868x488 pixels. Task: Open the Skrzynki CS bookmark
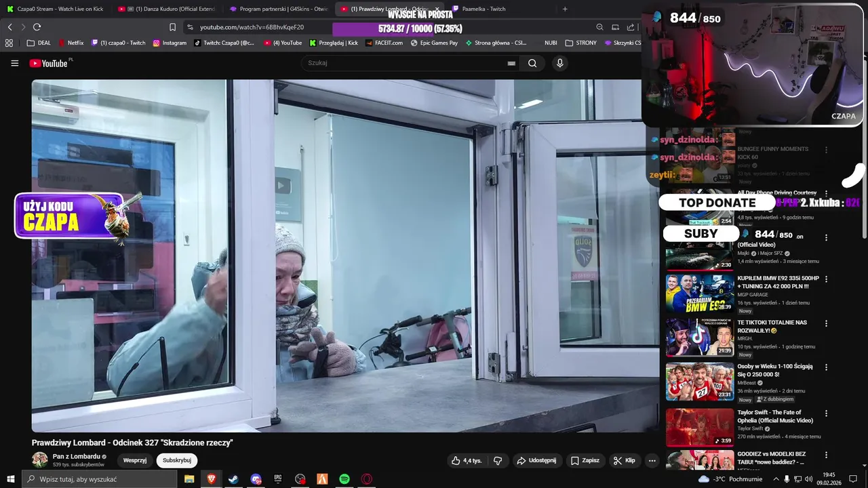click(x=623, y=43)
